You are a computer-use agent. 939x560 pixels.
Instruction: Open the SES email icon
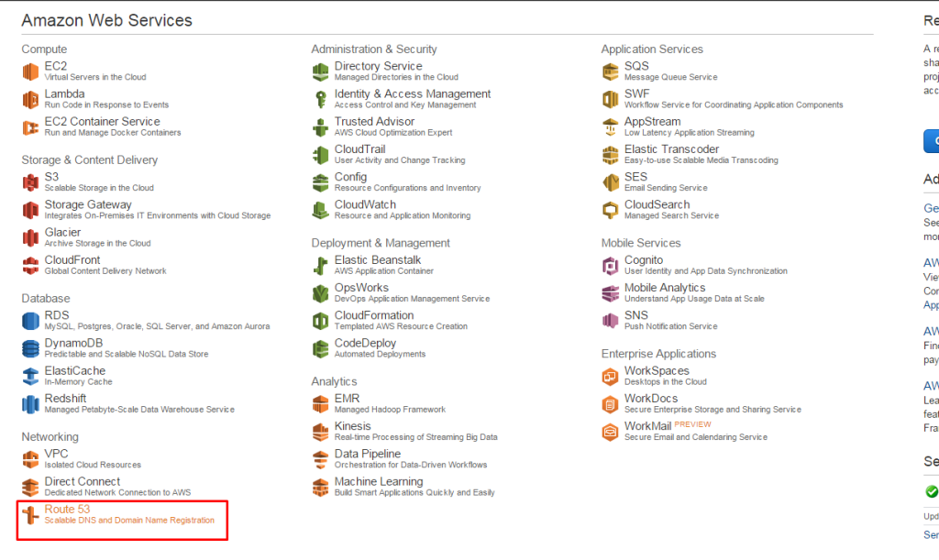point(610,182)
